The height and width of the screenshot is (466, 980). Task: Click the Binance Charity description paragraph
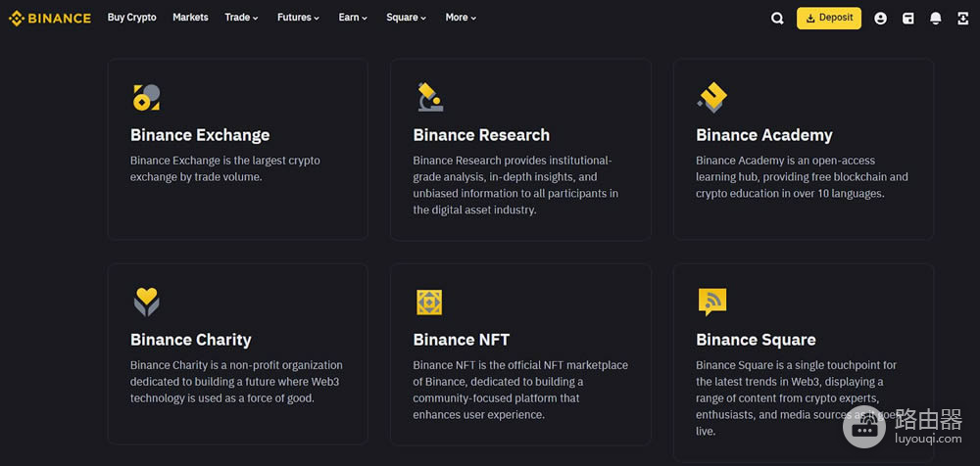click(x=236, y=382)
